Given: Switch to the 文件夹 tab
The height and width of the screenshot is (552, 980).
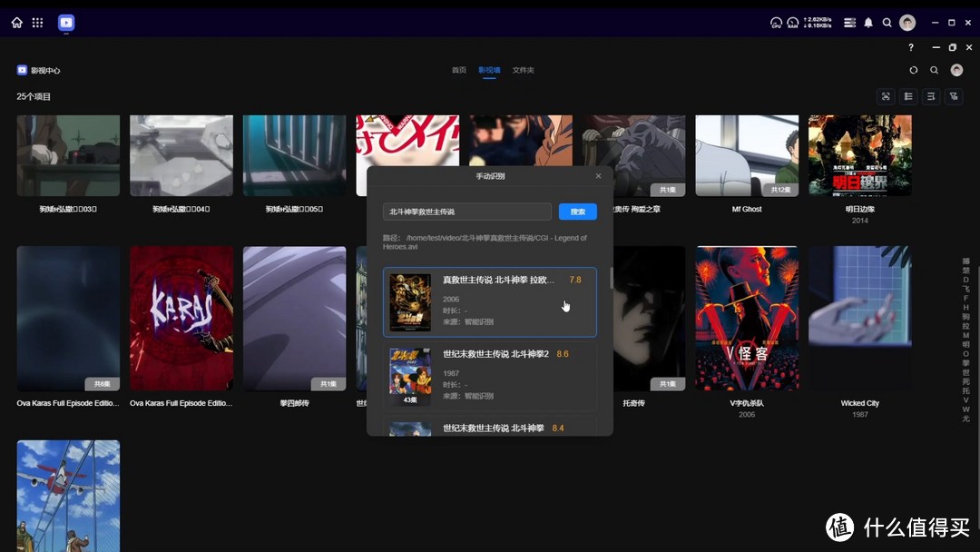Looking at the screenshot, I should (x=524, y=70).
